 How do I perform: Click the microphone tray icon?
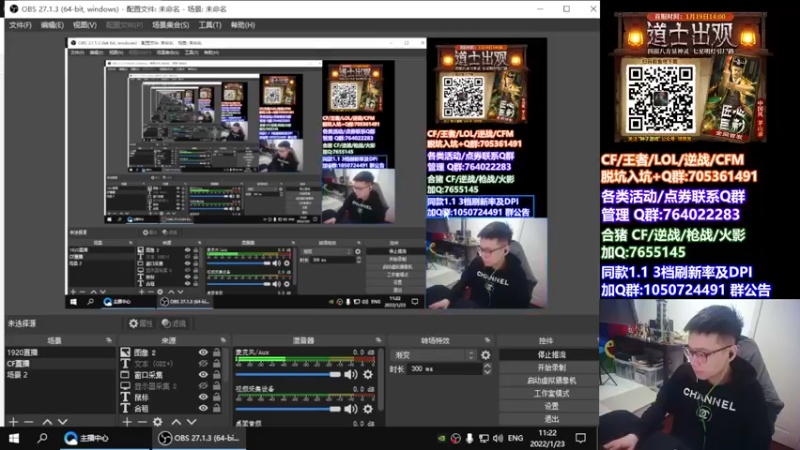pos(469,438)
